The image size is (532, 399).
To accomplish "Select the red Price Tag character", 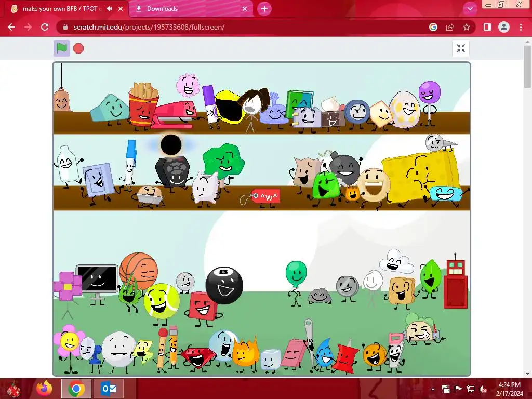I will click(x=265, y=196).
